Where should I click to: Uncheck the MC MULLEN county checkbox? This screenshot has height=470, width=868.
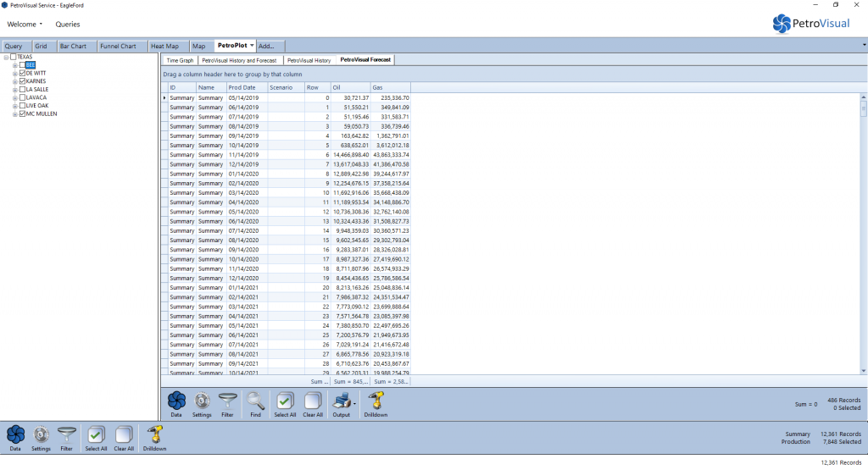tap(22, 113)
